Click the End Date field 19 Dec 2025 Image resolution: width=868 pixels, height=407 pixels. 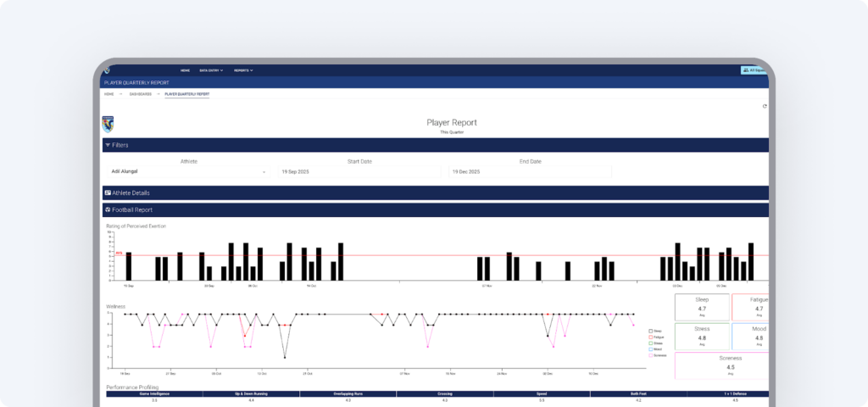click(x=530, y=171)
